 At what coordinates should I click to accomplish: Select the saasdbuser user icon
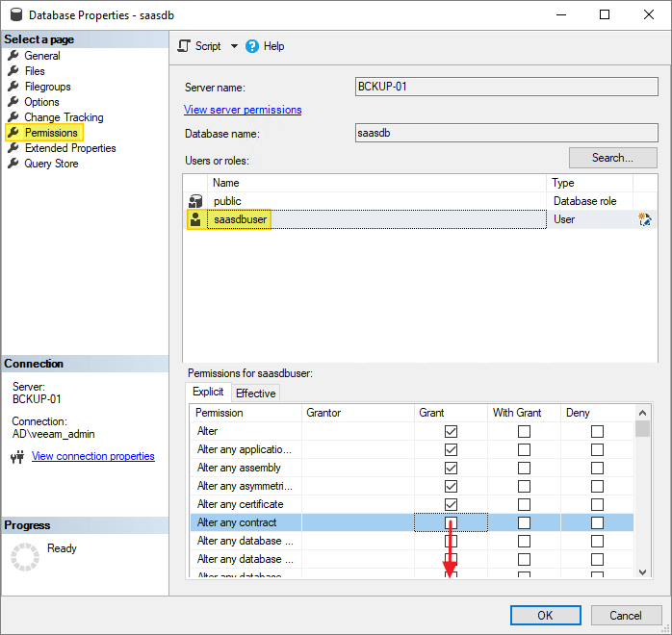195,219
